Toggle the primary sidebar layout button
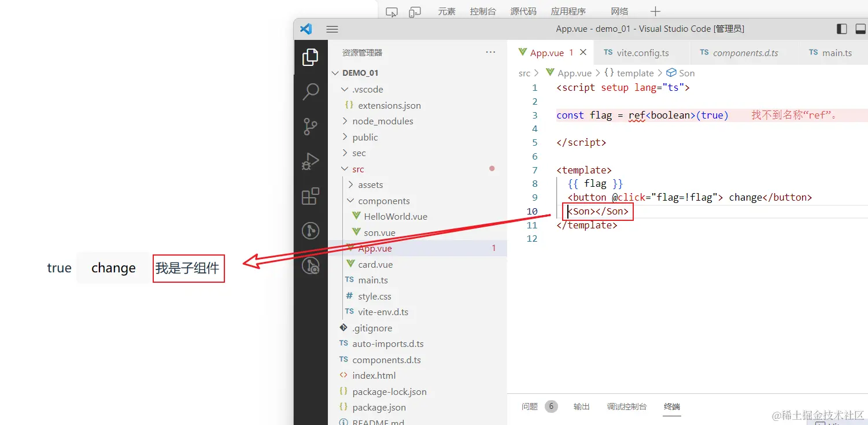Screen dimensions: 868x425 click(x=842, y=29)
